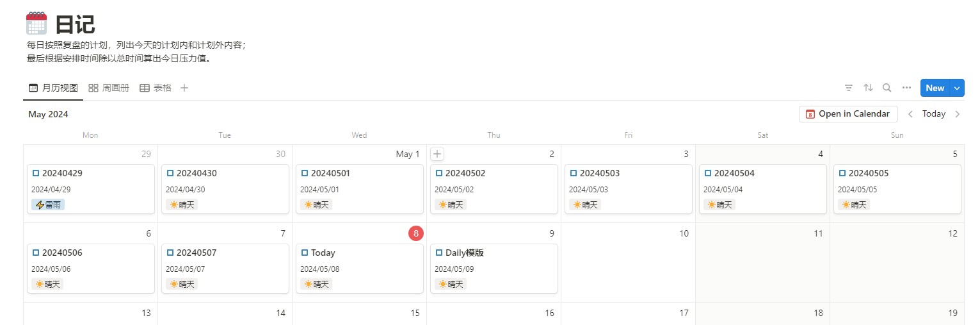Select the 雷雨 weather tag on April 29
This screenshot has width=980, height=325.
point(48,205)
